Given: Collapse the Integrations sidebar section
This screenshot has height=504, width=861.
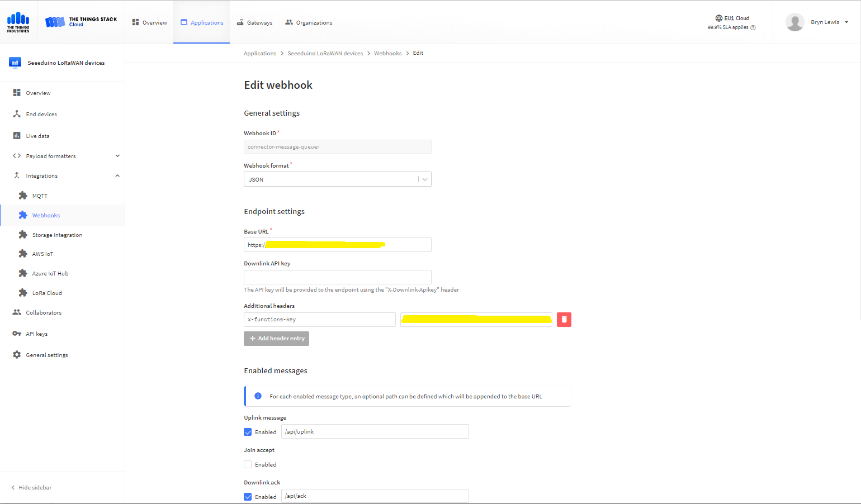Looking at the screenshot, I should tap(117, 176).
